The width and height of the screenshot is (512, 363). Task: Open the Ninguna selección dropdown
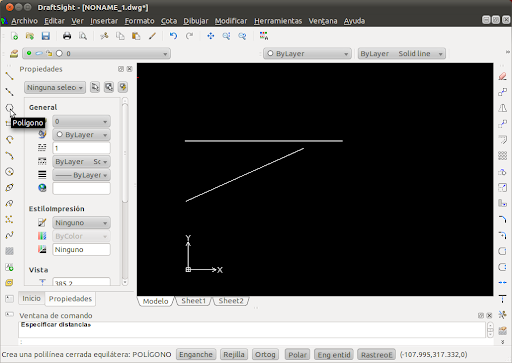55,87
